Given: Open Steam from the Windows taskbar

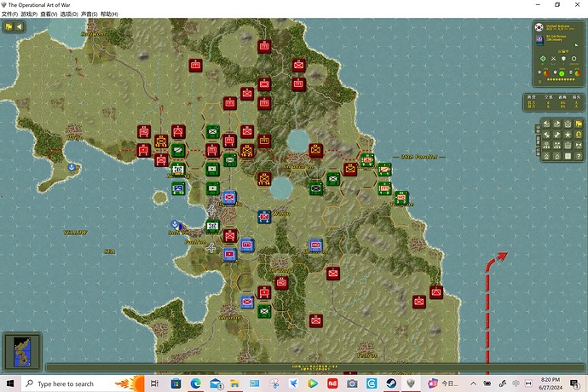Looking at the screenshot, I should coord(391,383).
